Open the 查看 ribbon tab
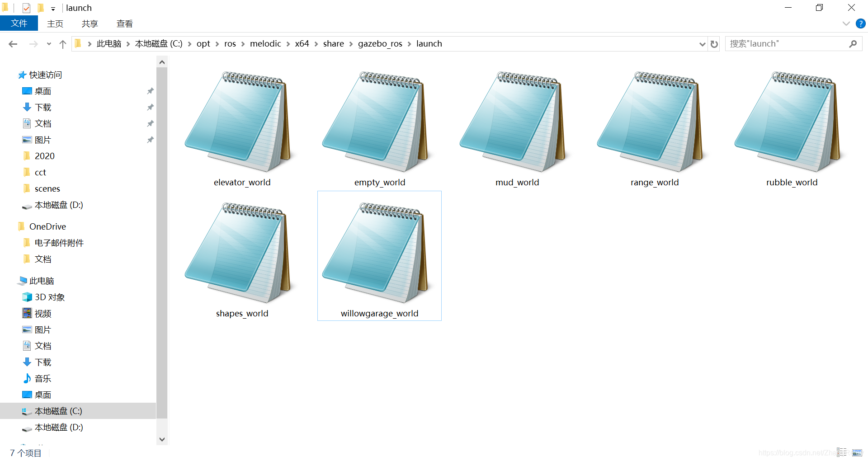868x461 pixels. click(125, 24)
